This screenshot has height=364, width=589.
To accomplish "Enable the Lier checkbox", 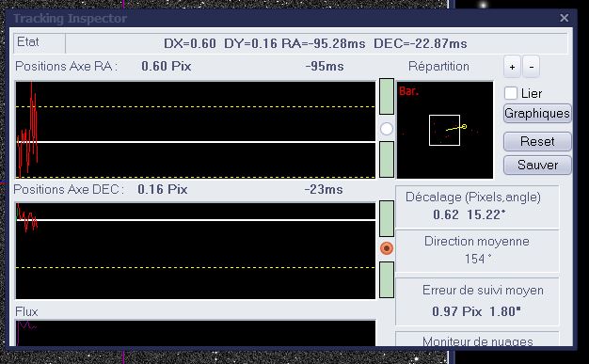I will coord(511,93).
